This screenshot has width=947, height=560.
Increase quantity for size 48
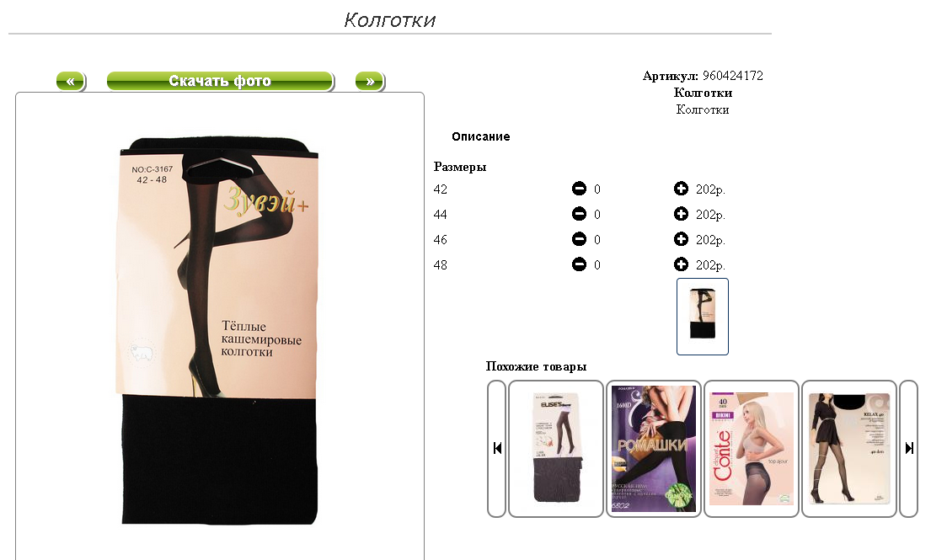(x=681, y=264)
